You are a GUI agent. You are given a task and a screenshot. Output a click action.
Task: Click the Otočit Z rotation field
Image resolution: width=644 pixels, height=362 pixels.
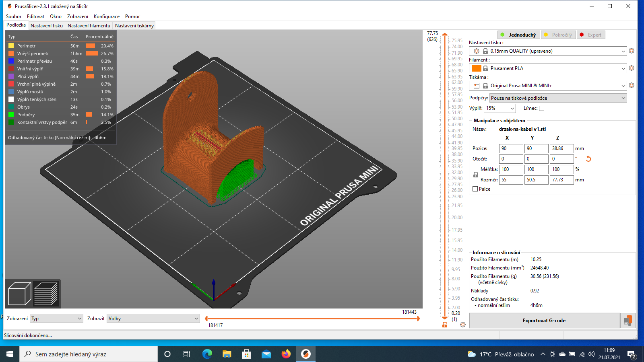click(x=561, y=159)
